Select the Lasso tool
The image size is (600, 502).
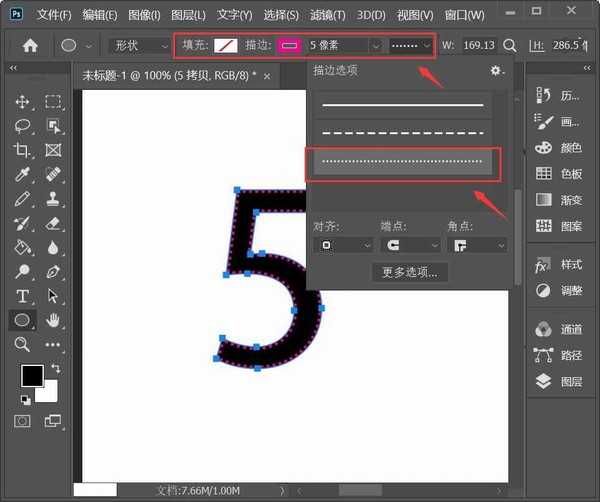pyautogui.click(x=22, y=126)
